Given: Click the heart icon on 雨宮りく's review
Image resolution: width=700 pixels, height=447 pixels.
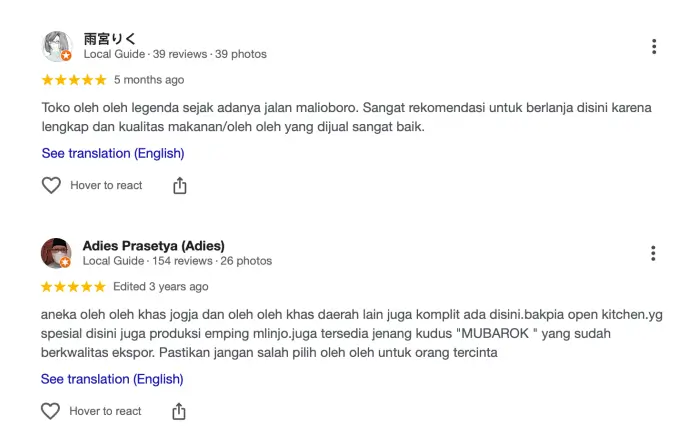Looking at the screenshot, I should tap(51, 185).
